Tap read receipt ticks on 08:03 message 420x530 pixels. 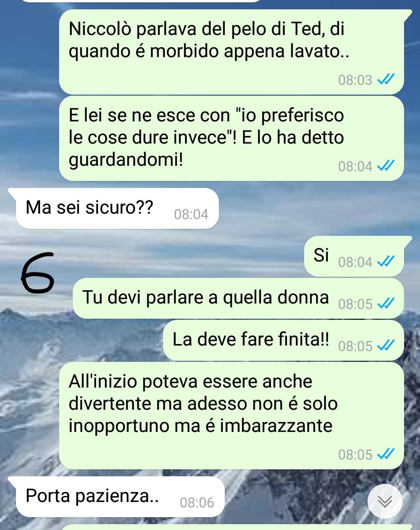386,79
